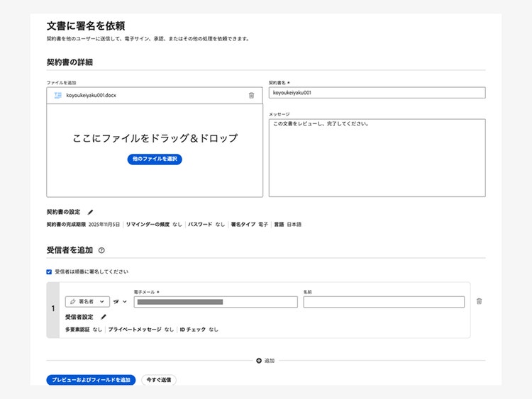This screenshot has width=532, height=399.
Task: Uncheck 受信者は順番に署名してください checkbox
Action: (x=49, y=271)
